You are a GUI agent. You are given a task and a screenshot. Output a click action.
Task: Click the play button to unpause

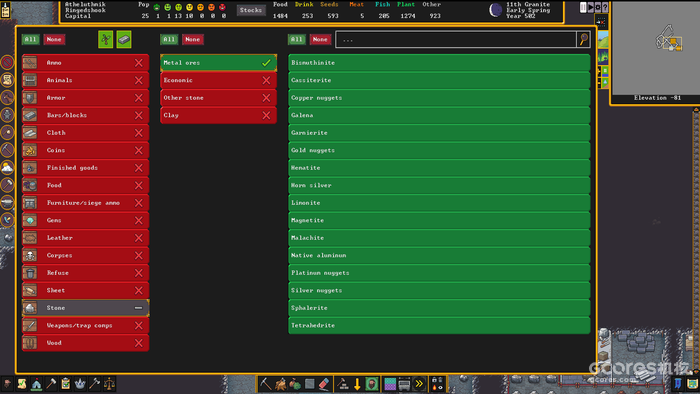pyautogui.click(x=591, y=8)
